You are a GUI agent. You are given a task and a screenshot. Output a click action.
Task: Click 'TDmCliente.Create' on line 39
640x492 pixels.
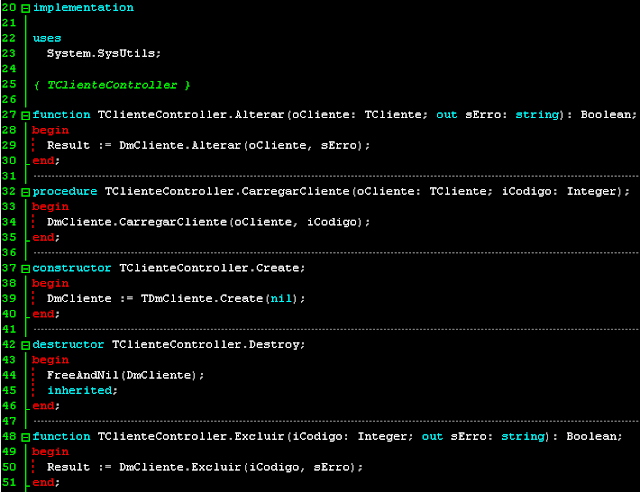202,298
